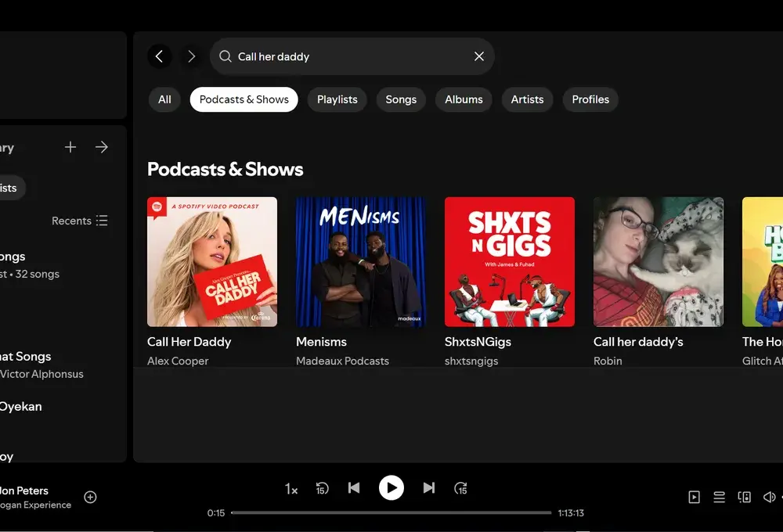Image resolution: width=783 pixels, height=532 pixels.
Task: Click the Madeaux Podcasts publisher text
Action: pyautogui.click(x=342, y=361)
